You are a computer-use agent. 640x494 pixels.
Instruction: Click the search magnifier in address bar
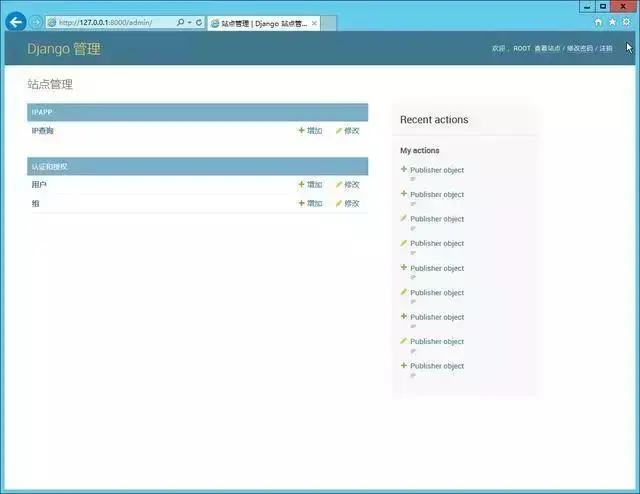tap(180, 22)
